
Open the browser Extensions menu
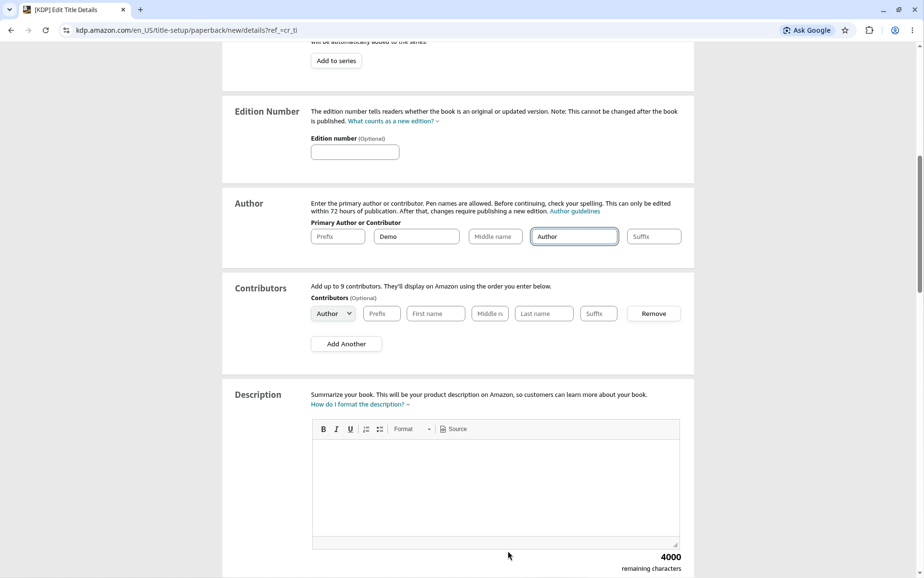click(x=869, y=30)
